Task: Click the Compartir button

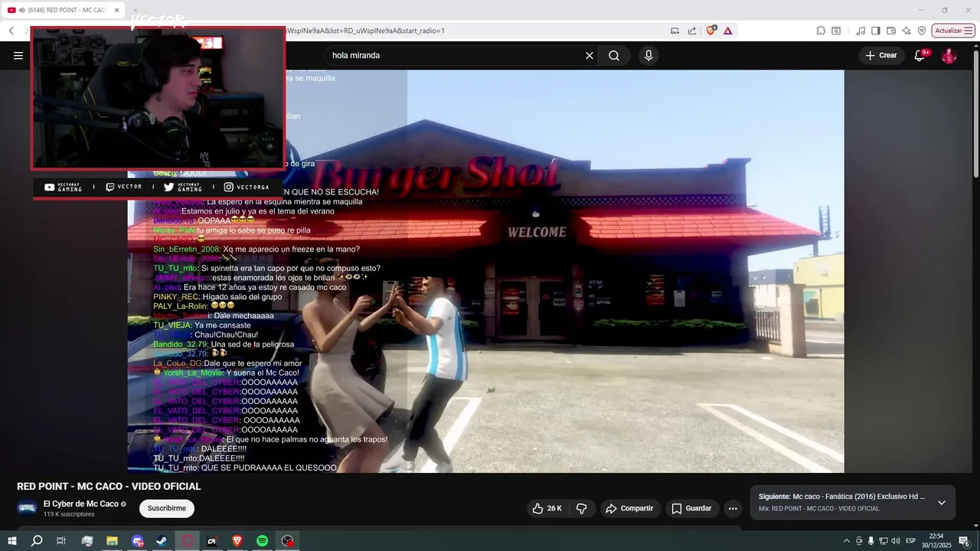Action: point(629,508)
